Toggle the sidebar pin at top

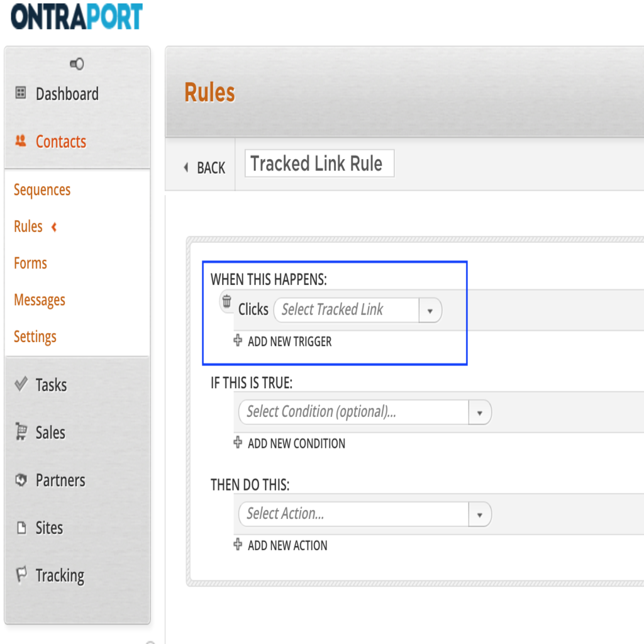click(77, 64)
